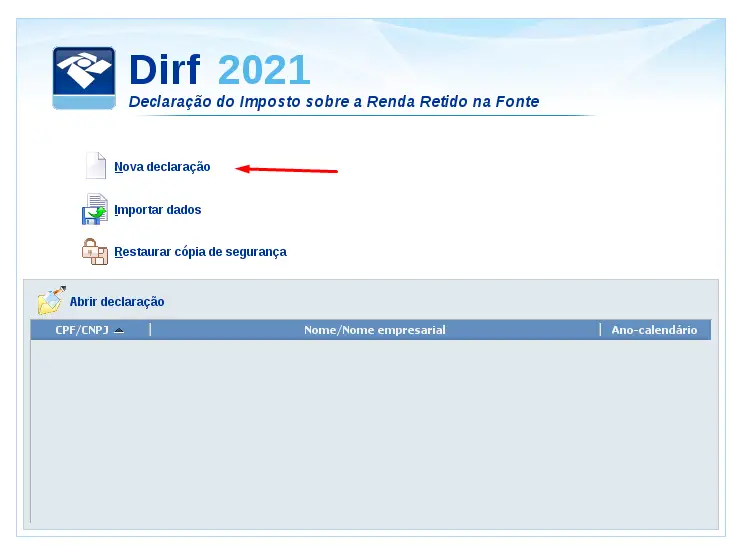This screenshot has width=737, height=550.
Task: Click the folder icon next to Abrir declaração
Action: [x=51, y=300]
